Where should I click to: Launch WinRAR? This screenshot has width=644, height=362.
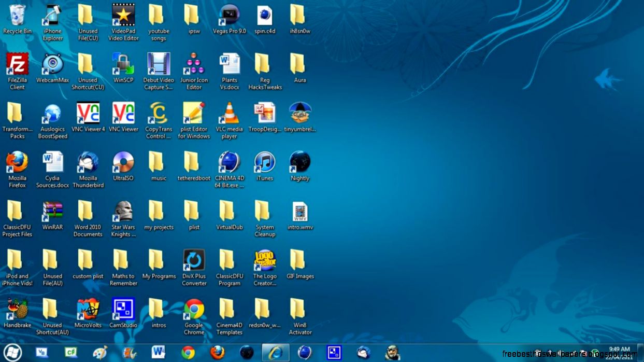[x=52, y=216]
